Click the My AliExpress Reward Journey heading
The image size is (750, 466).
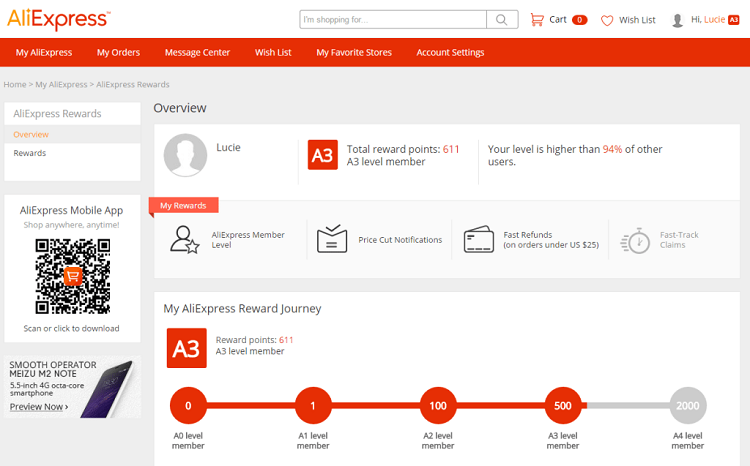(243, 309)
